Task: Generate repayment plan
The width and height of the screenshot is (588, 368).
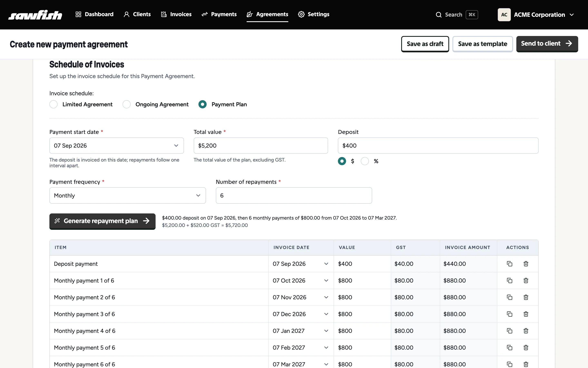Action: [x=102, y=221]
